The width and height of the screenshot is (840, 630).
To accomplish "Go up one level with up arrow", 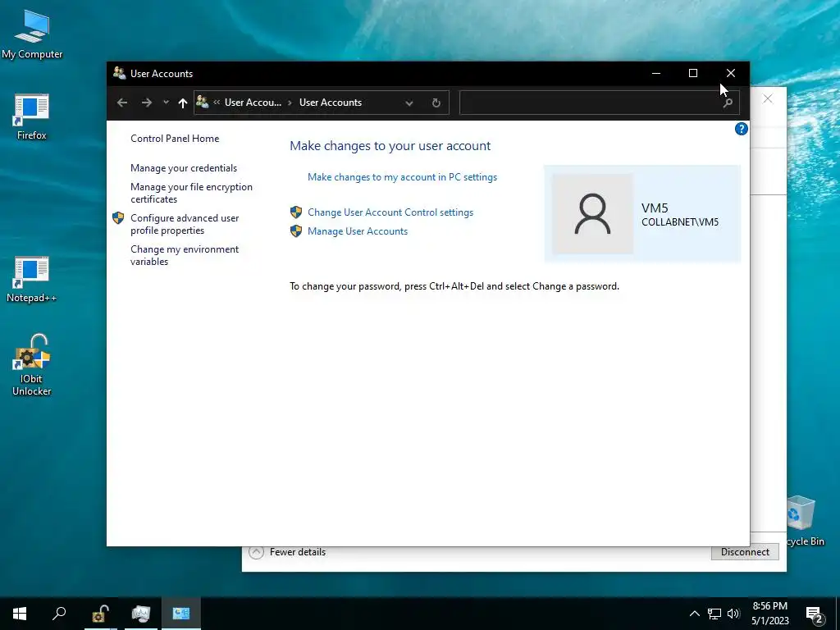I will (183, 103).
